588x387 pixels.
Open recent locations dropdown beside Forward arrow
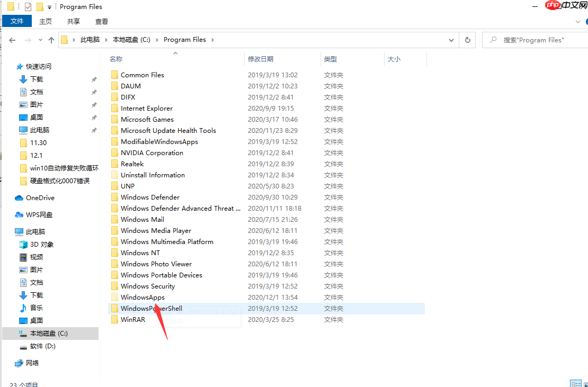point(40,40)
